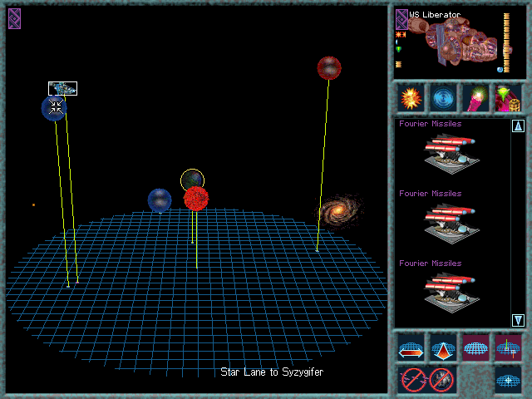Click the red central star

click(196, 199)
